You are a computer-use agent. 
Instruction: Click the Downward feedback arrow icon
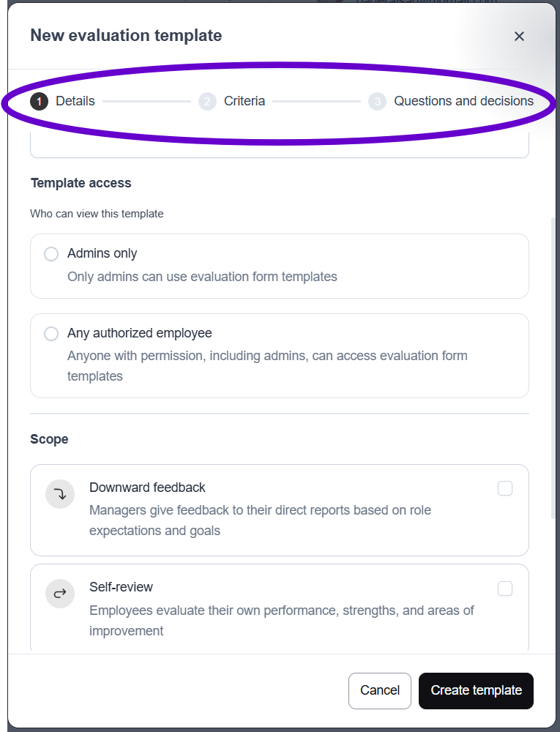click(x=60, y=494)
